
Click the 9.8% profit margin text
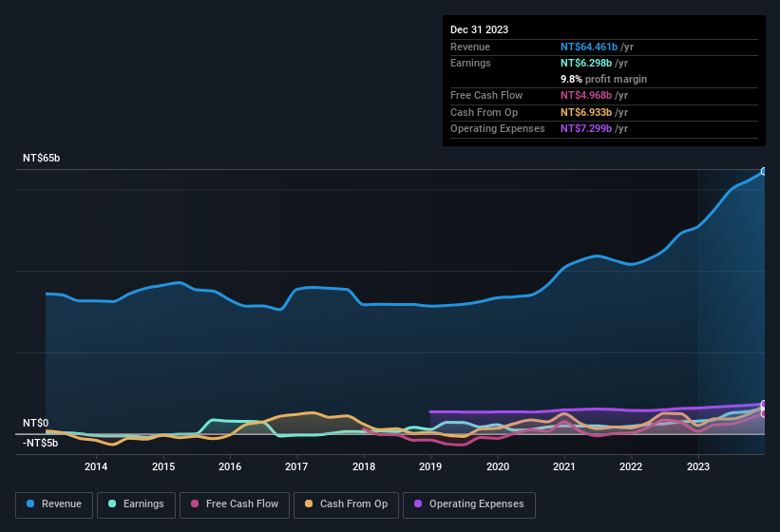pyautogui.click(x=603, y=79)
